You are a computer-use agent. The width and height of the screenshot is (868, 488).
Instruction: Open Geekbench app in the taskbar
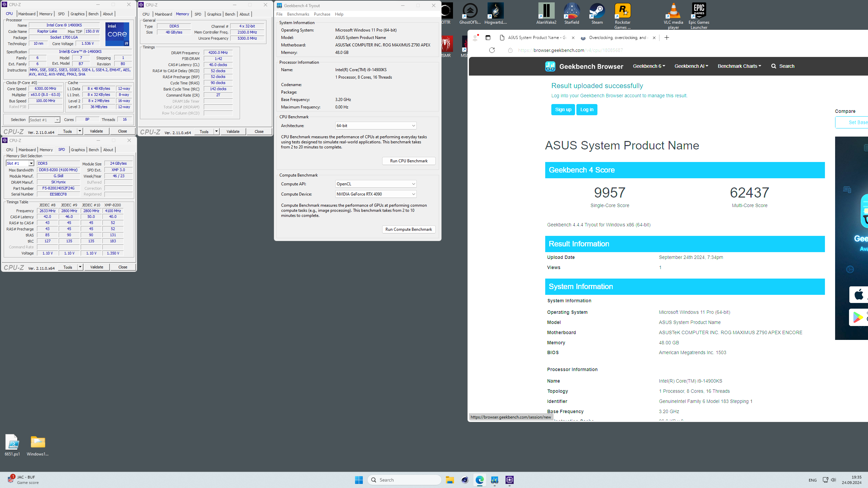[495, 480]
